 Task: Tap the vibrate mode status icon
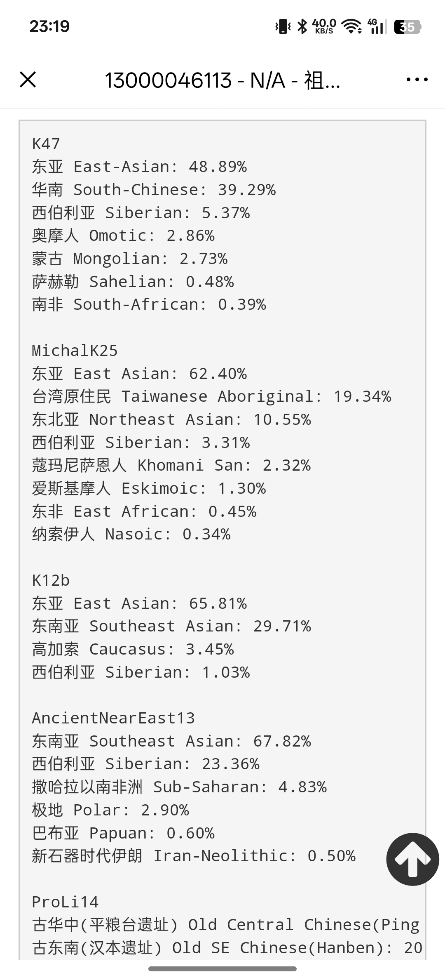click(283, 27)
